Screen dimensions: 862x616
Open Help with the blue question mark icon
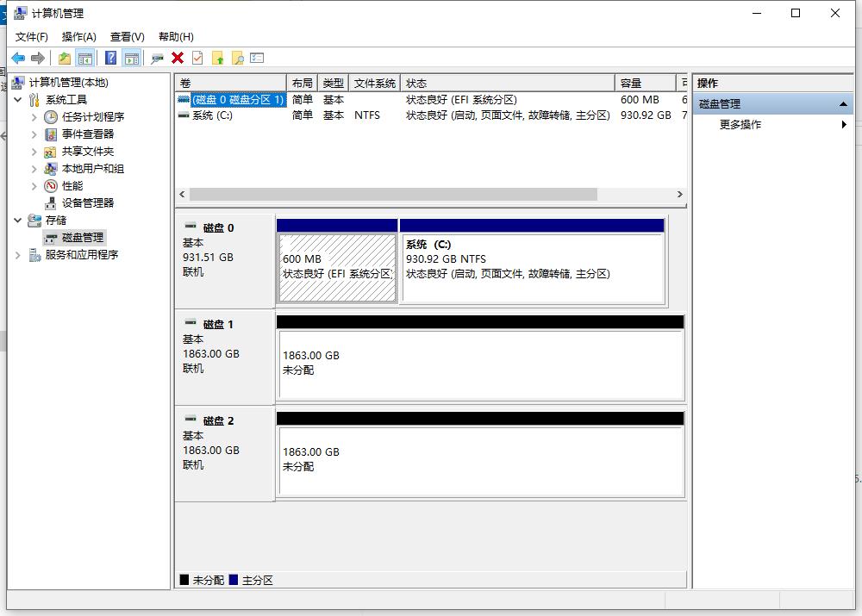pyautogui.click(x=110, y=58)
